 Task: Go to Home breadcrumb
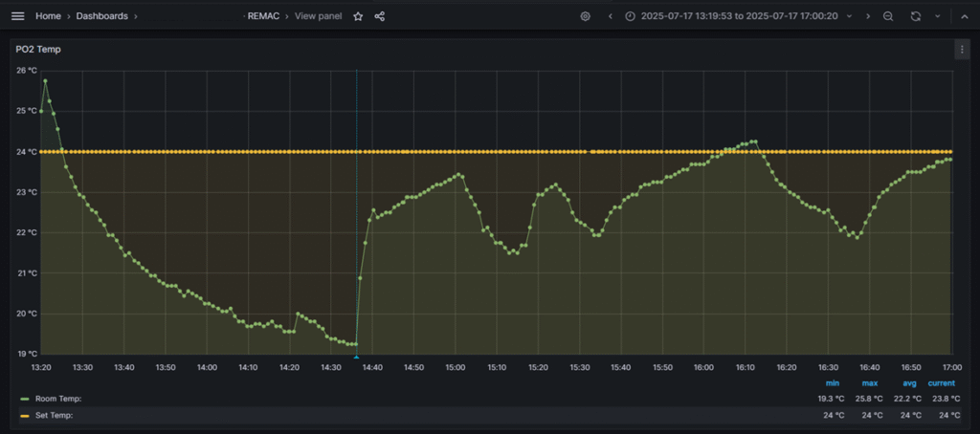(x=48, y=16)
